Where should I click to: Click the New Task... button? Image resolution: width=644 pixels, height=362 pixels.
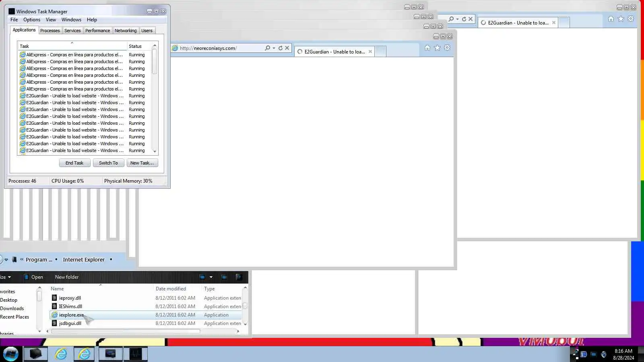coord(142,163)
